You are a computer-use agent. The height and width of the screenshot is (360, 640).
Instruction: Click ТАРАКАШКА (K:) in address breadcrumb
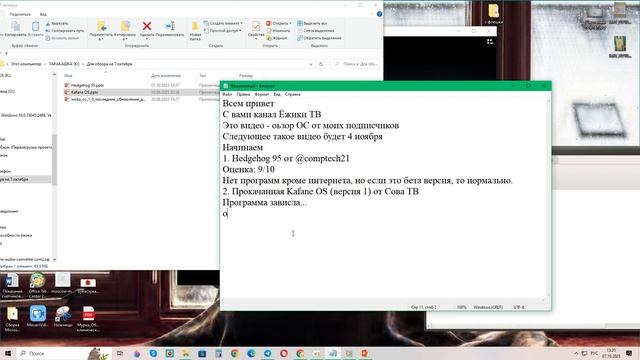64,64
